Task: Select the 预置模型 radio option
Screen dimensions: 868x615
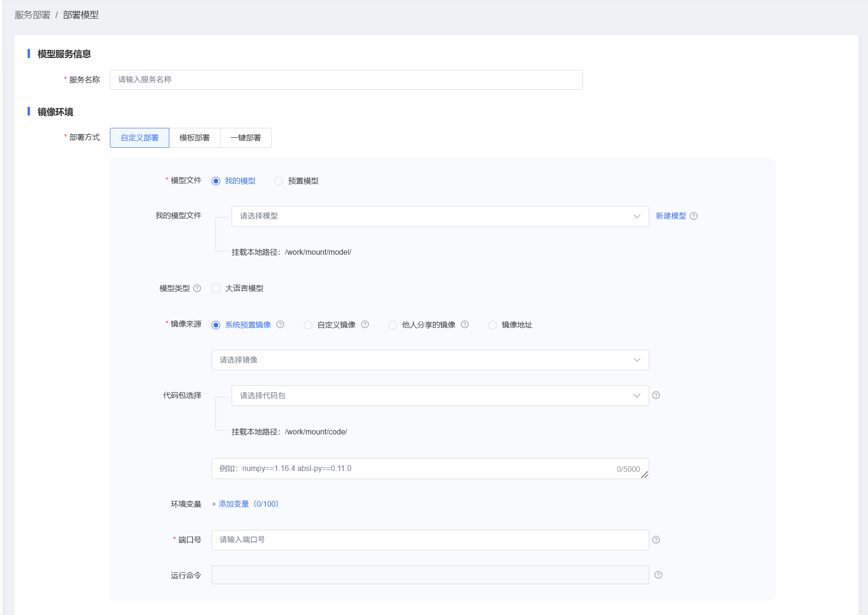Action: pos(279,181)
